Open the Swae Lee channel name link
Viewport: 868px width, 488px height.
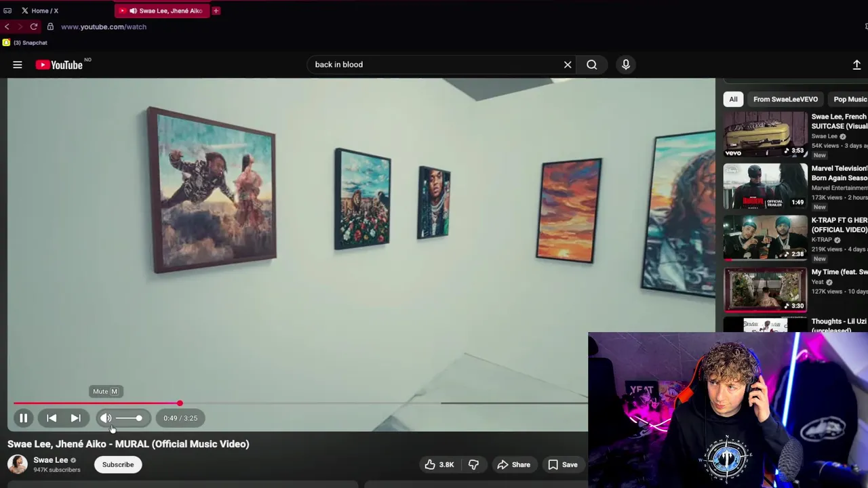point(51,460)
